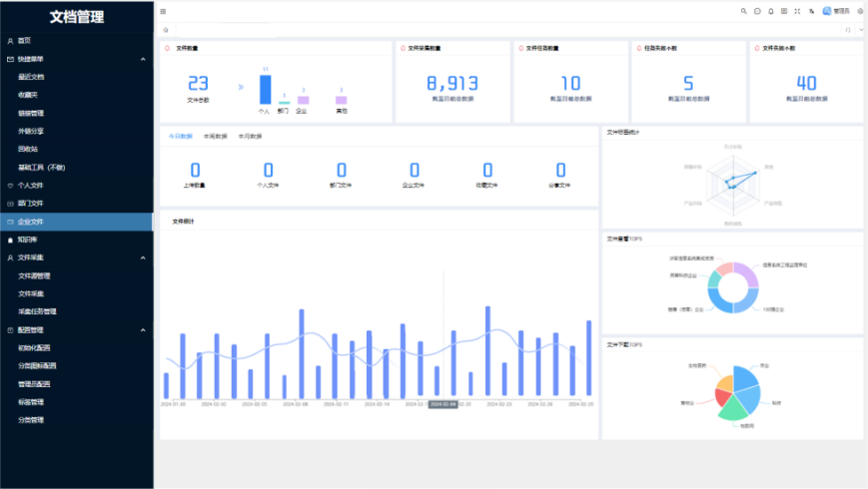This screenshot has height=489, width=868.
Task: Click the home icon in tab bar
Action: (x=166, y=30)
